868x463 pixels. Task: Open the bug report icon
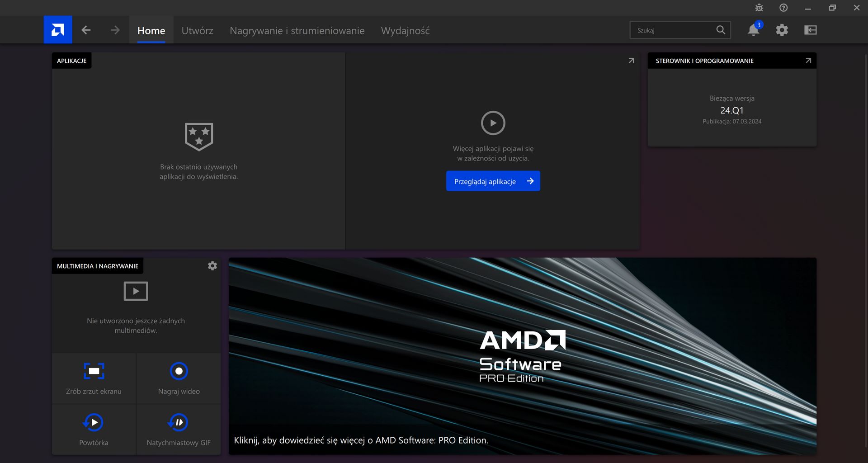759,8
